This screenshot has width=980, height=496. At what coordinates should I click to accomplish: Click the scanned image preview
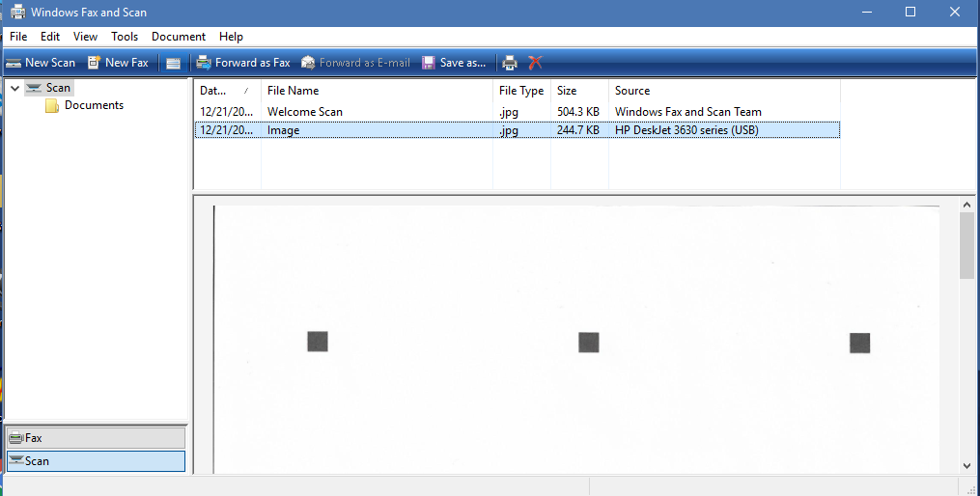[x=576, y=340]
